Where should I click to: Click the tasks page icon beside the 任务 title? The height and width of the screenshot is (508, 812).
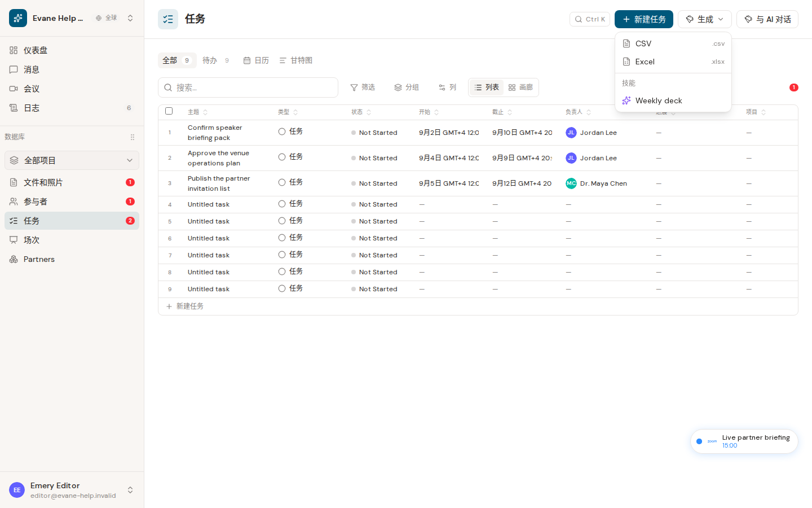click(x=168, y=19)
